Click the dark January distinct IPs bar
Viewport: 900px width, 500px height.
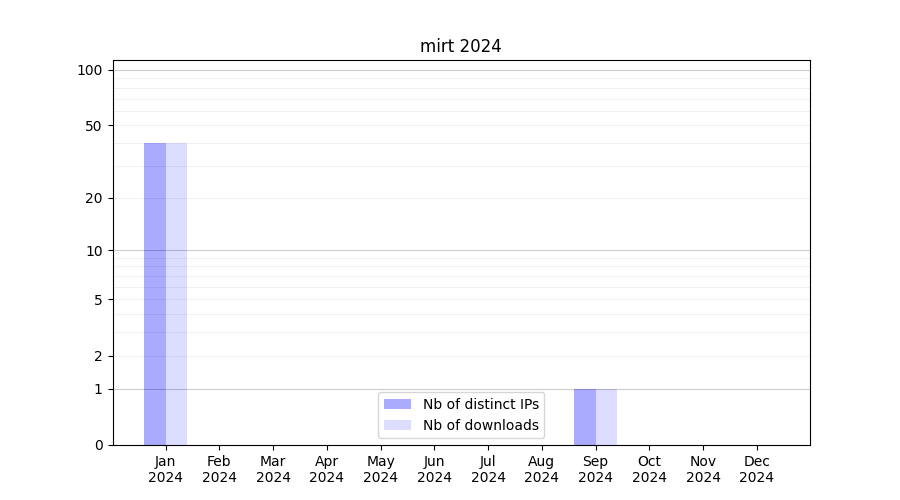tap(155, 294)
